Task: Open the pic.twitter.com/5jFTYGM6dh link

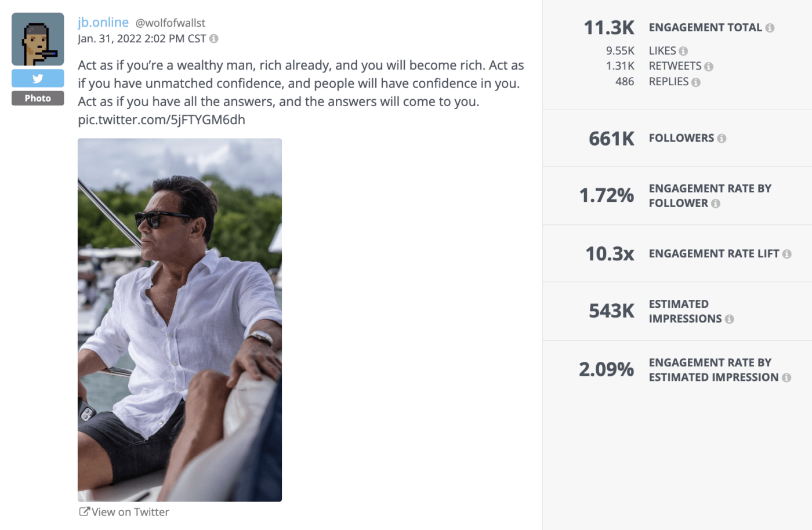Action: coord(161,119)
